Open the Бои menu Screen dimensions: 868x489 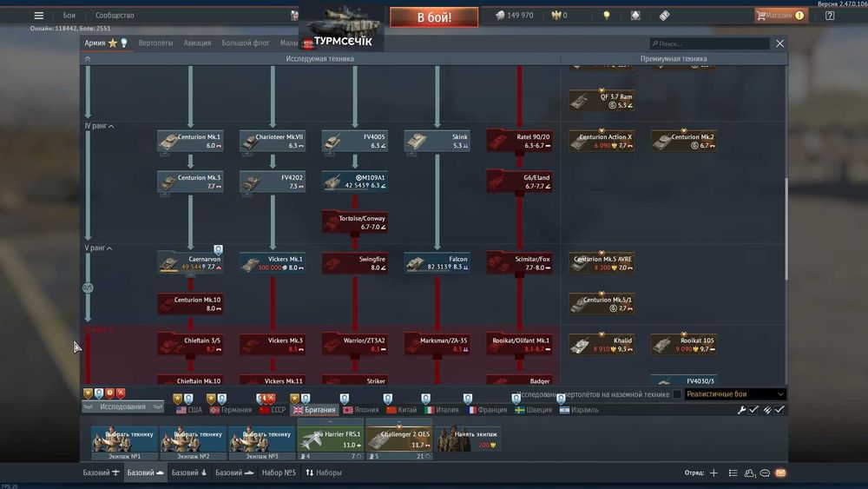69,16
